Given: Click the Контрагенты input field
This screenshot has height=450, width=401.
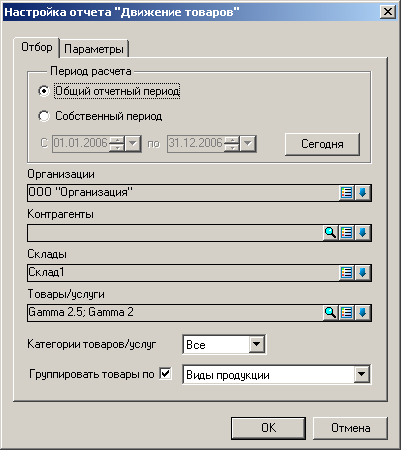Looking at the screenshot, I should click(175, 233).
